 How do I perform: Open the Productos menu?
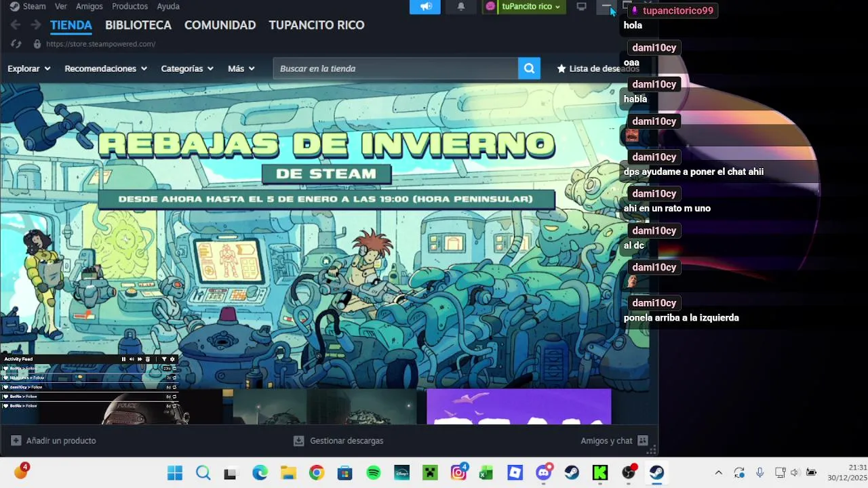coord(130,6)
